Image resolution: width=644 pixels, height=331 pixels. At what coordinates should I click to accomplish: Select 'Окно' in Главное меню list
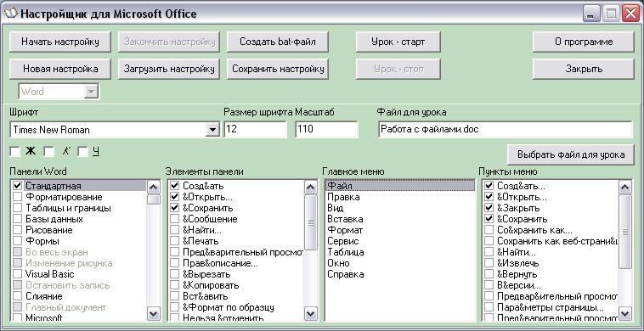click(400, 263)
